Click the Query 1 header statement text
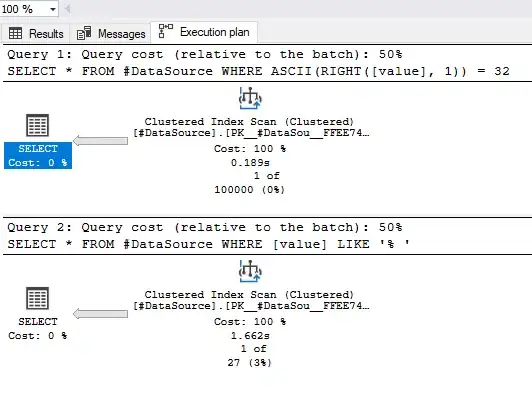The width and height of the screenshot is (532, 395). pyautogui.click(x=259, y=71)
